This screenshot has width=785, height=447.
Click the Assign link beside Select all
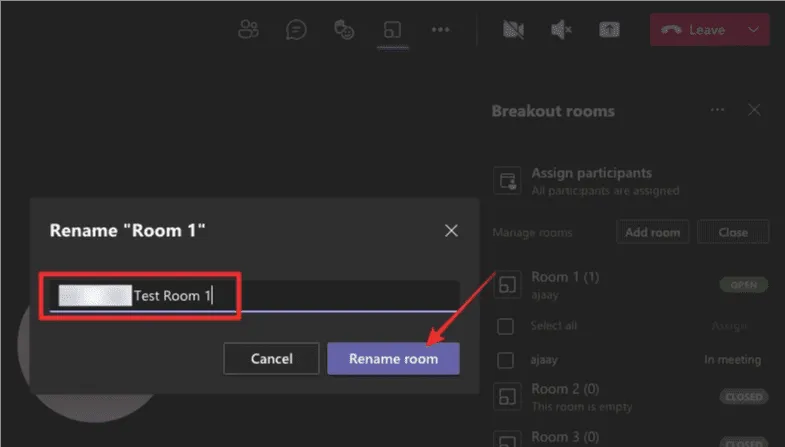(729, 326)
